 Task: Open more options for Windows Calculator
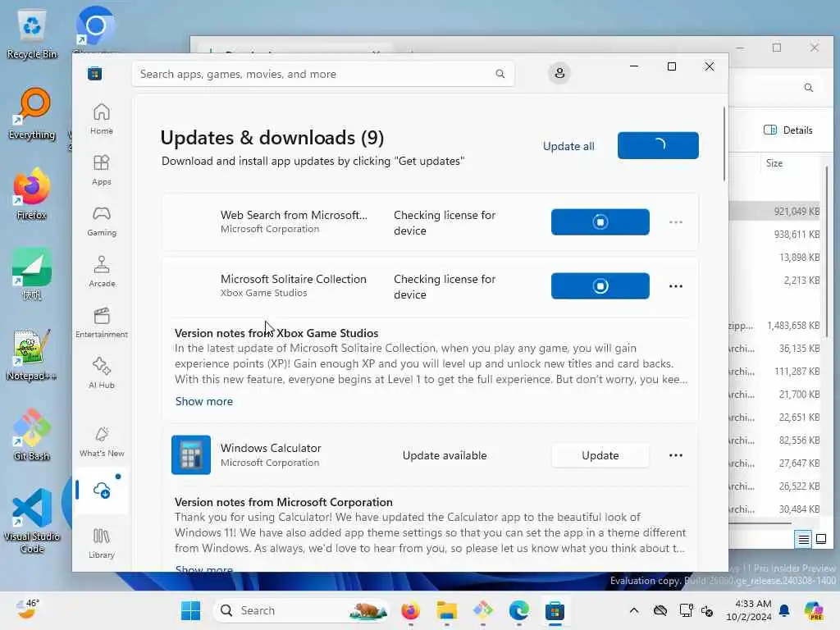tap(676, 455)
